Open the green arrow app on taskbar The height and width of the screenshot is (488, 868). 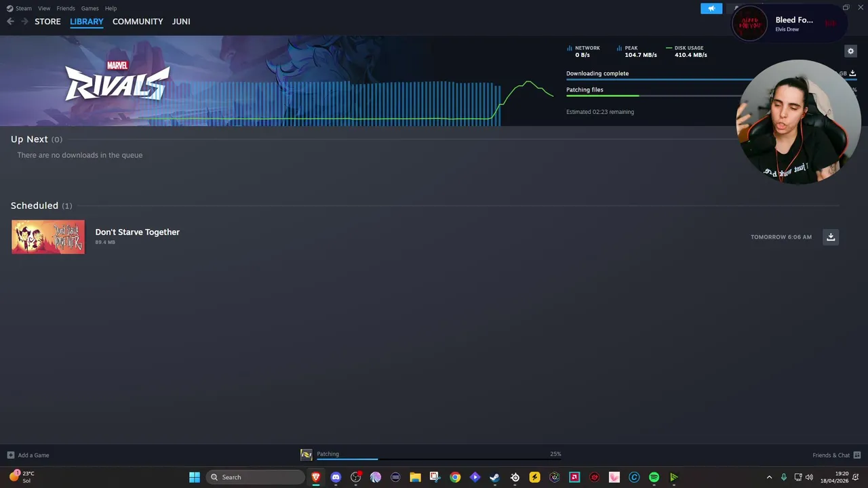pos(674,477)
